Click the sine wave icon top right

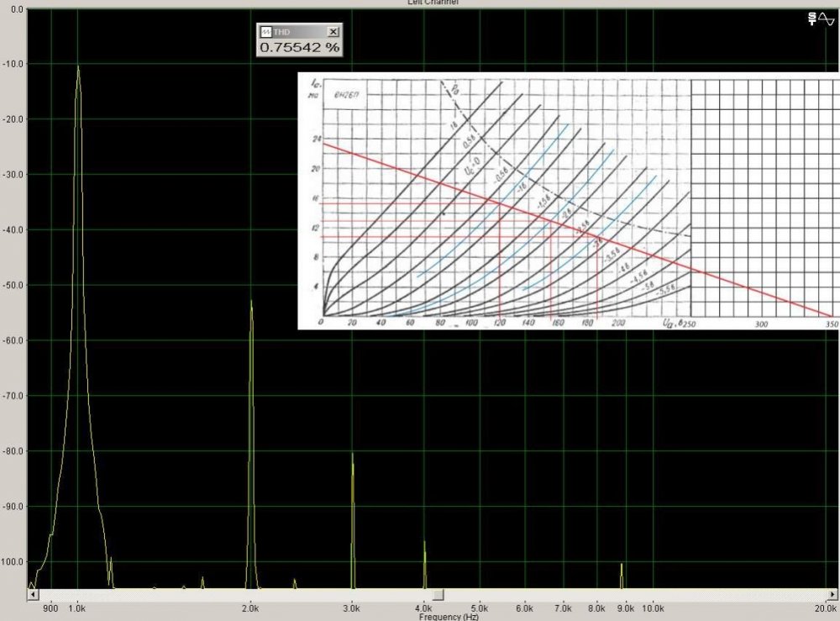click(825, 18)
